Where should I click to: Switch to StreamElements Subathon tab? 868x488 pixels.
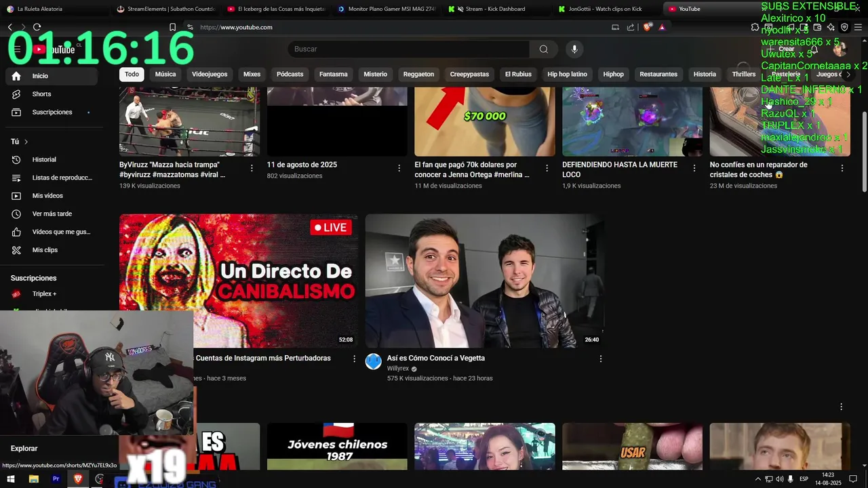(166, 9)
